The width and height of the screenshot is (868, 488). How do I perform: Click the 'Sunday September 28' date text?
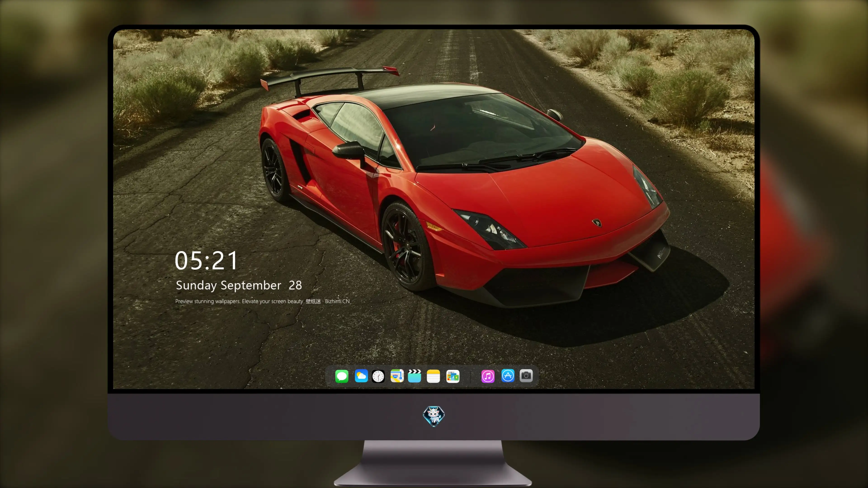coord(239,286)
